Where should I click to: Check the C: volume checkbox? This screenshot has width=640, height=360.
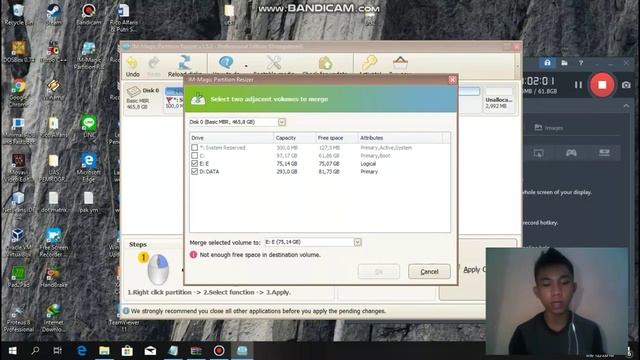pos(195,156)
